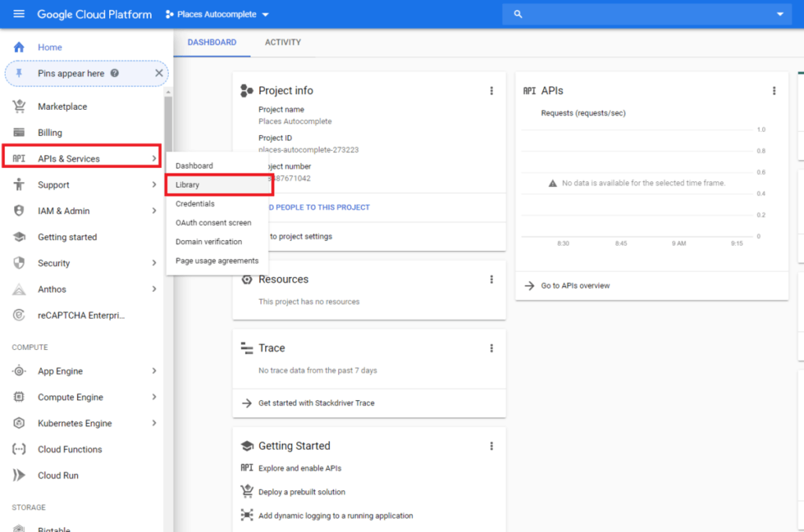Click Get started with Stackdriver Trace
The width and height of the screenshot is (804, 532).
(316, 403)
